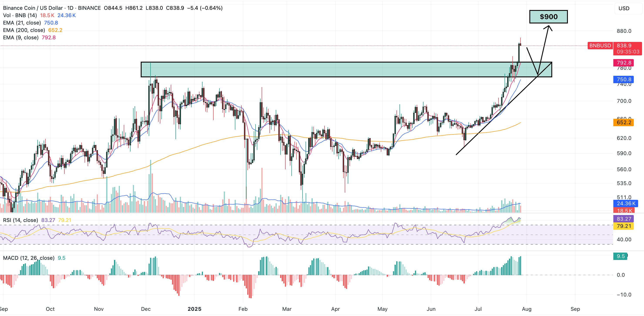Click the 620.0 price scale value
644x316 pixels.
click(x=624, y=138)
